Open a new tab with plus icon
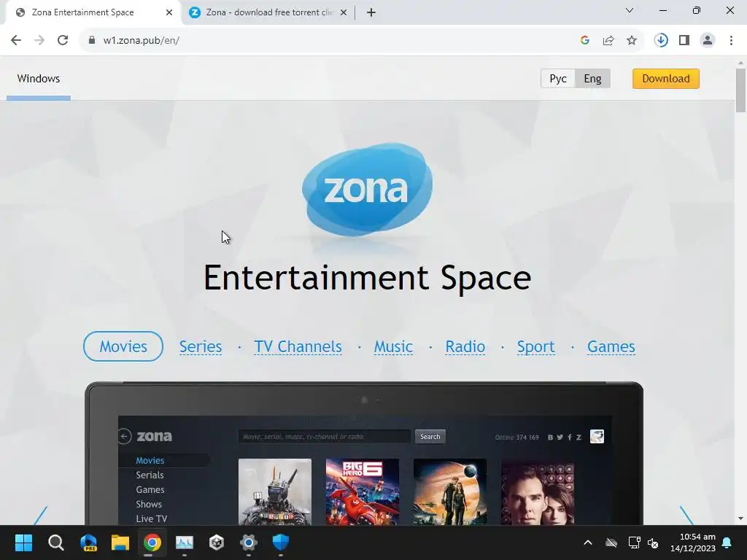The image size is (747, 560). coord(371,12)
